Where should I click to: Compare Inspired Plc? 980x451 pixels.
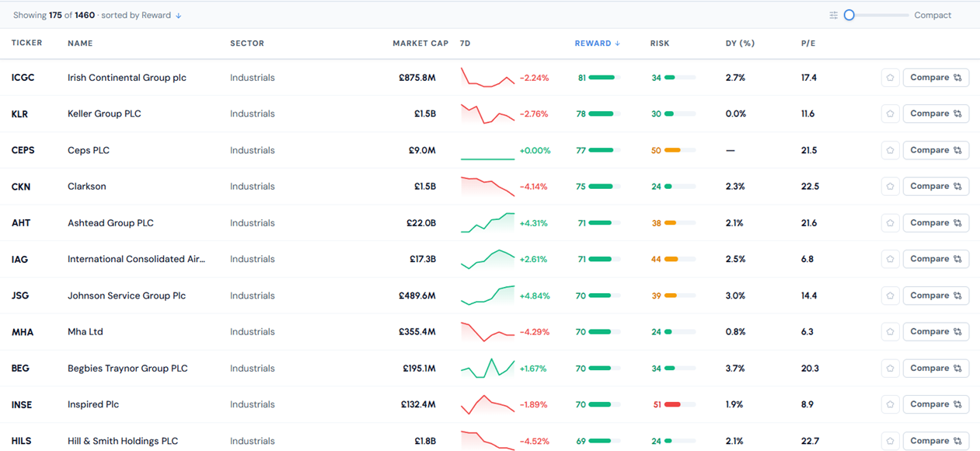pos(936,404)
